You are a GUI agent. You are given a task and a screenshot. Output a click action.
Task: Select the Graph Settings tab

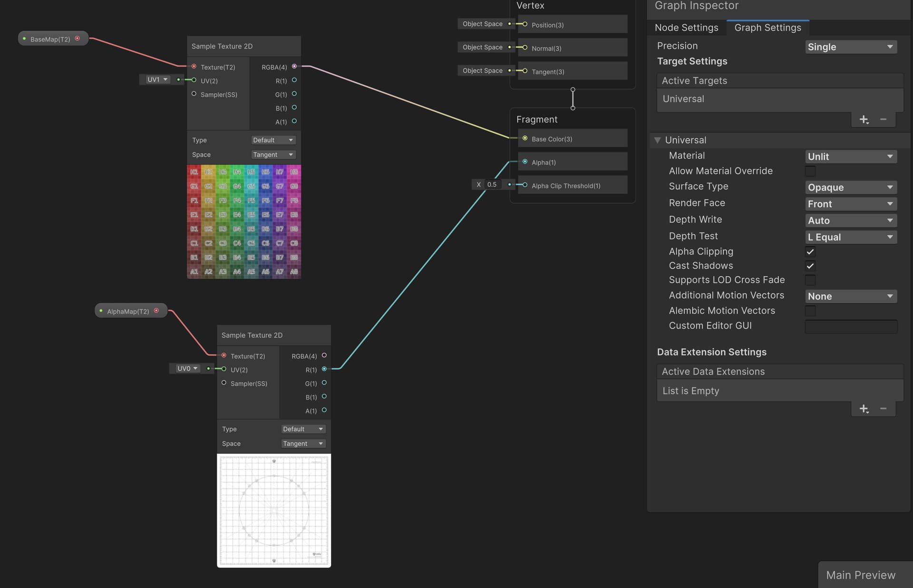[767, 28]
